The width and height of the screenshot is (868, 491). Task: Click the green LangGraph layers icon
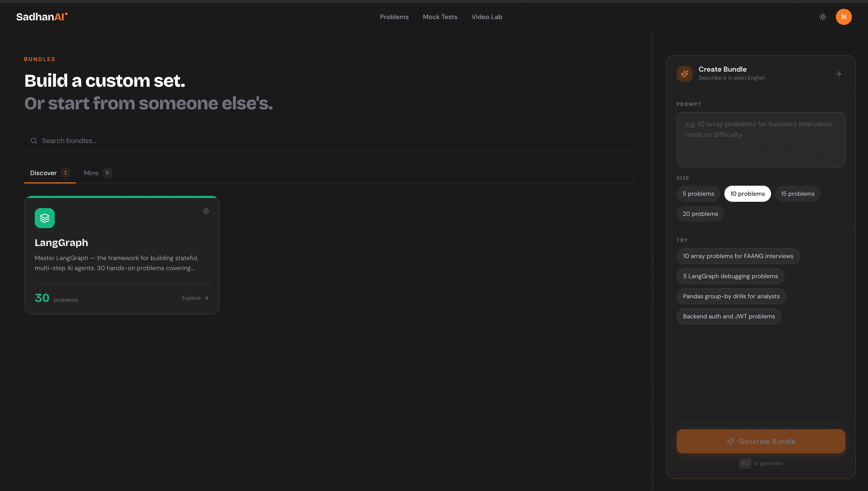pyautogui.click(x=44, y=218)
